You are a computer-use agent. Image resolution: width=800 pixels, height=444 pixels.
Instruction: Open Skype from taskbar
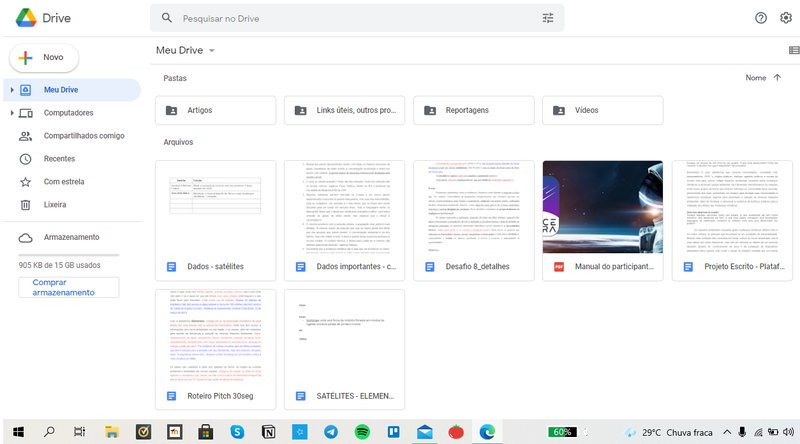click(x=237, y=432)
